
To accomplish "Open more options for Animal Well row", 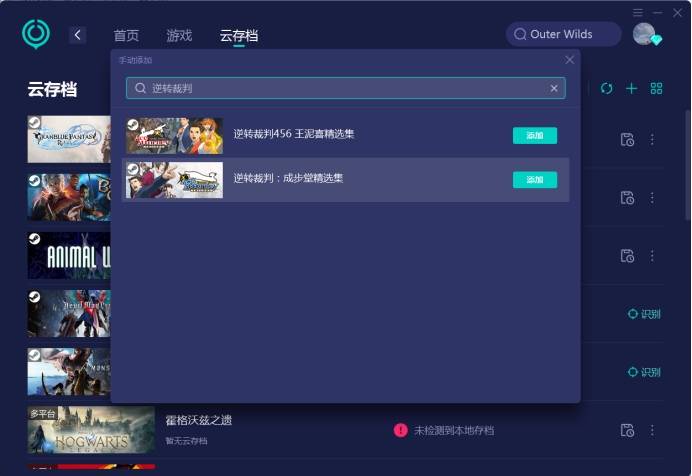I will (652, 256).
